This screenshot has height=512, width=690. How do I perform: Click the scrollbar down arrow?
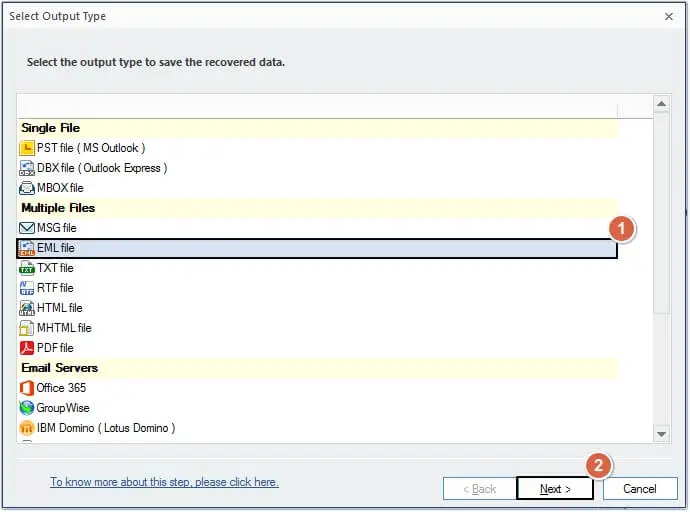point(661,435)
